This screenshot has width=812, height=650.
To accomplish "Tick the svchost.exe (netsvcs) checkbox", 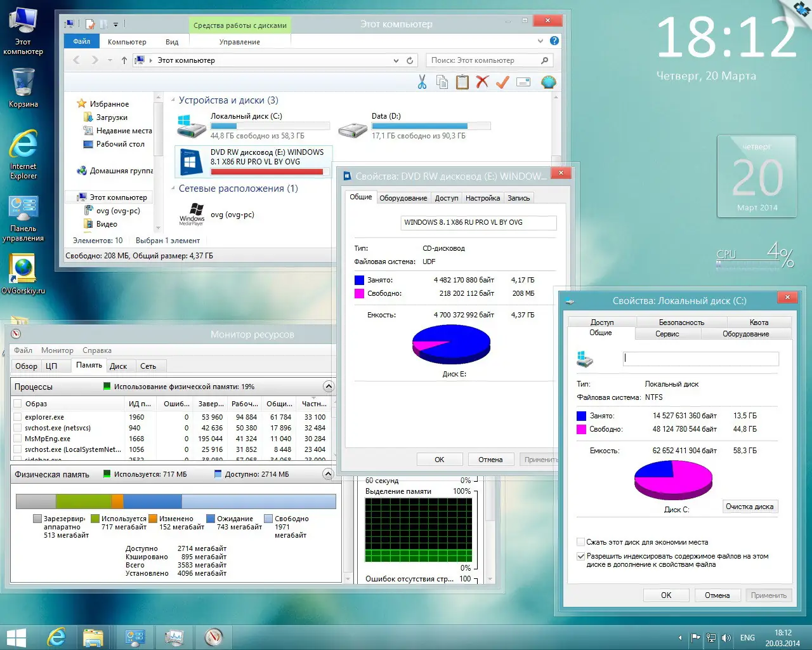I will pos(18,428).
